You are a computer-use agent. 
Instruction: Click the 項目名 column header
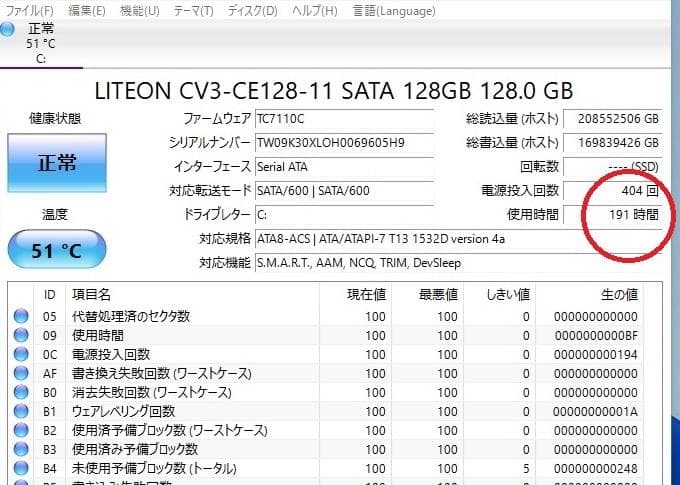tap(193, 295)
